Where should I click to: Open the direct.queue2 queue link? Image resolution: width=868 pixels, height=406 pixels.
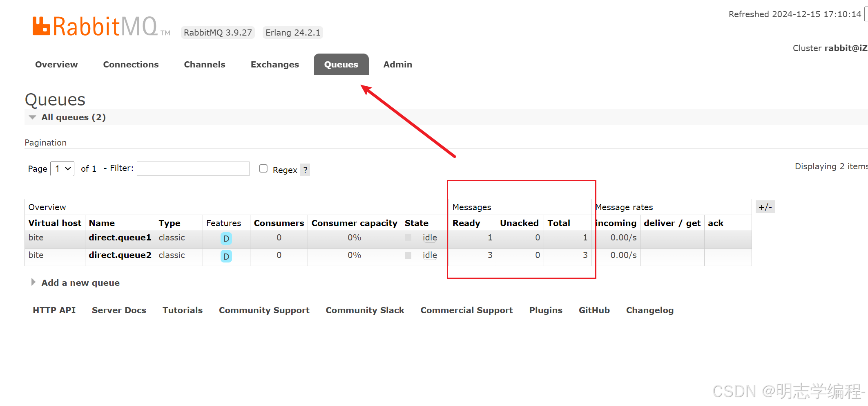coord(120,255)
